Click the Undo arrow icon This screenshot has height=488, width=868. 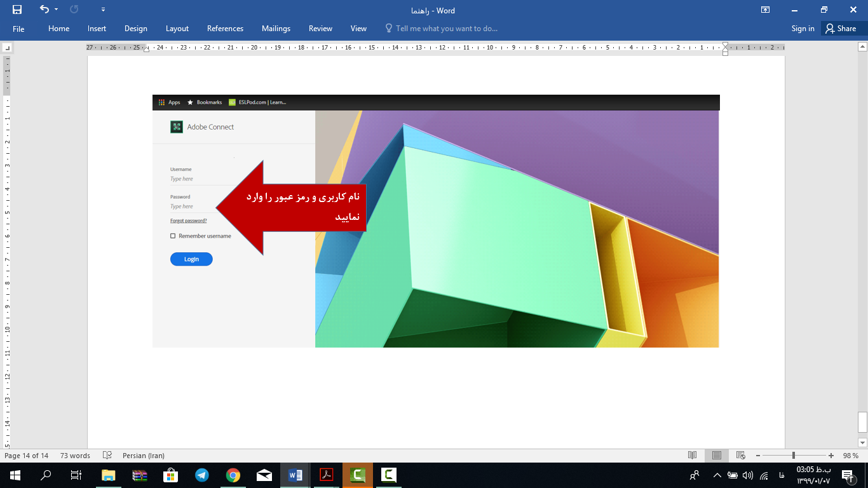click(x=44, y=10)
